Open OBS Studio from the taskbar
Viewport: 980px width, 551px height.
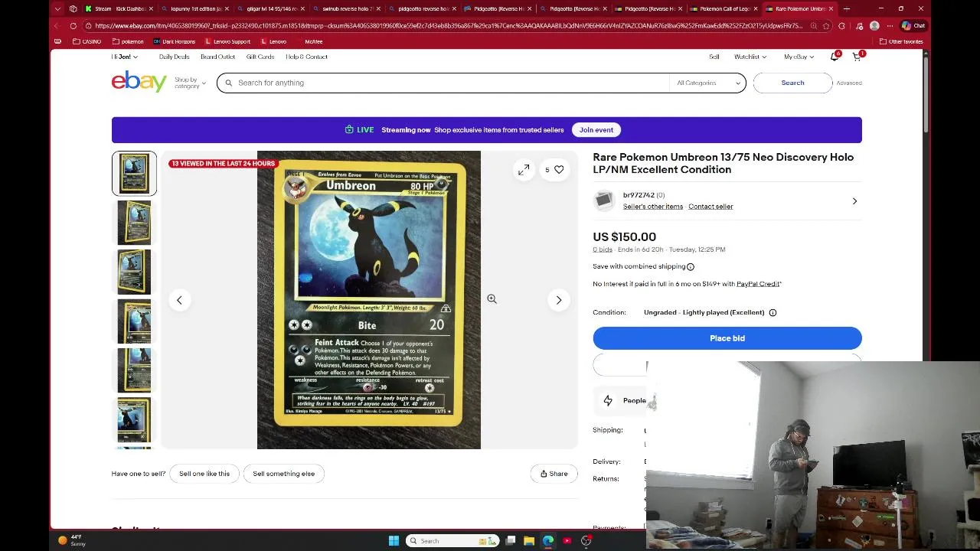pyautogui.click(x=586, y=541)
